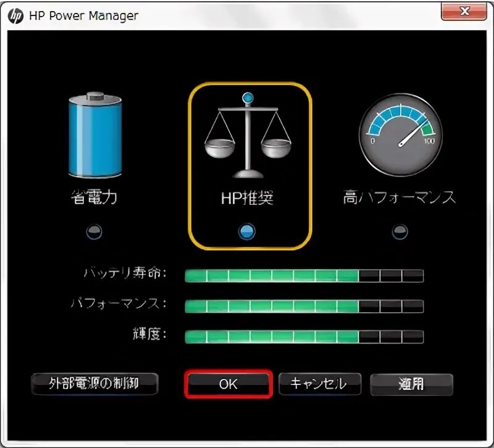
Task: Click the HP logo in title bar
Action: click(x=16, y=15)
